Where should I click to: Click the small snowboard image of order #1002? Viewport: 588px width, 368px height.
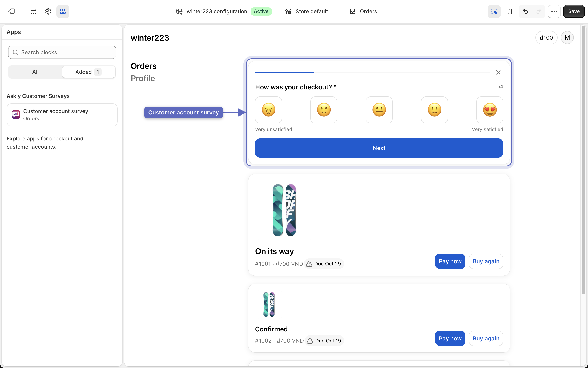click(x=269, y=304)
